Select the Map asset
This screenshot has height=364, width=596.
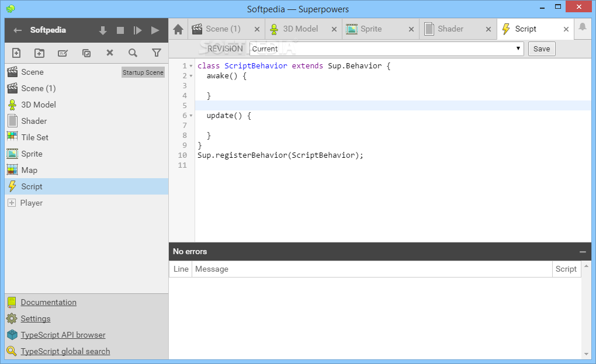coord(86,170)
